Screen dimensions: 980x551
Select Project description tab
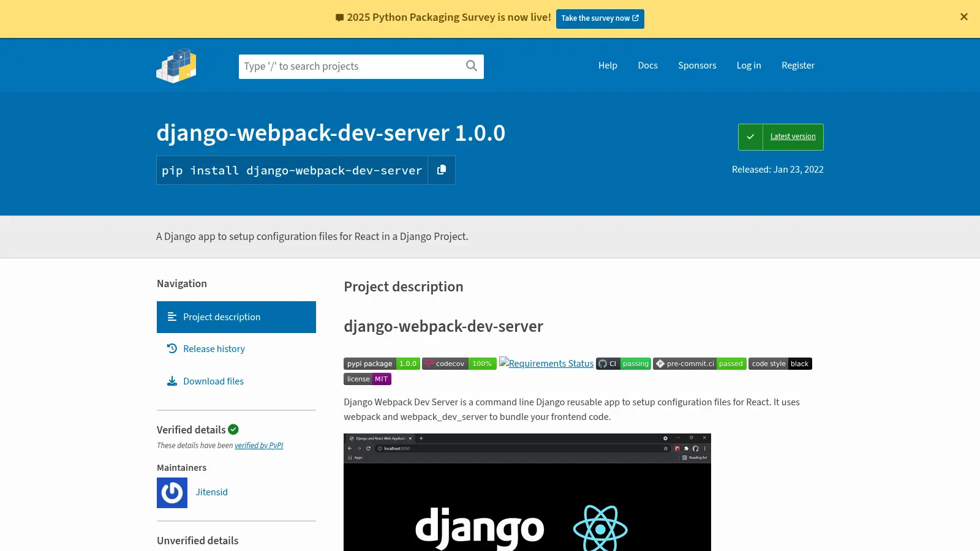pos(236,317)
